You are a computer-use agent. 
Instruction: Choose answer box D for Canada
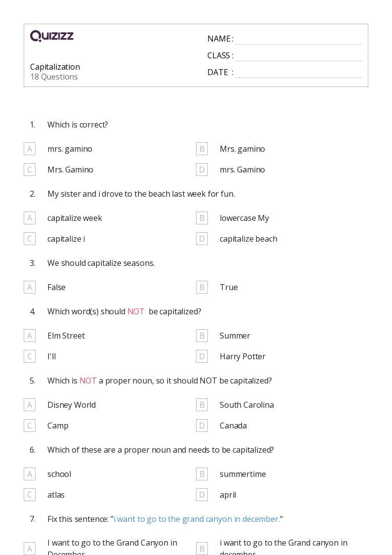(x=202, y=426)
